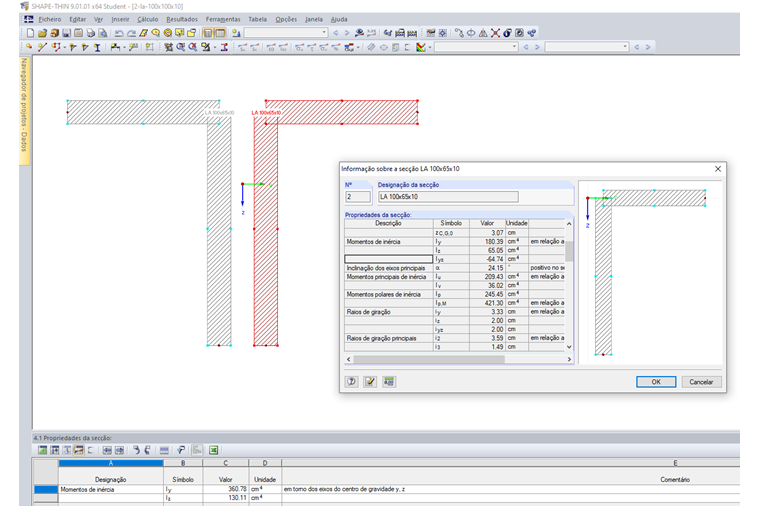760x506 pixels.
Task: Open print preview icon
Action: tap(103, 33)
